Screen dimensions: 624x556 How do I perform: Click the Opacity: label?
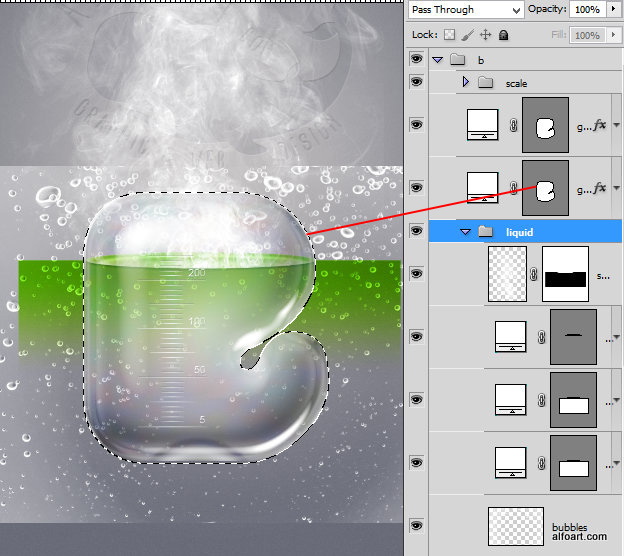point(547,9)
